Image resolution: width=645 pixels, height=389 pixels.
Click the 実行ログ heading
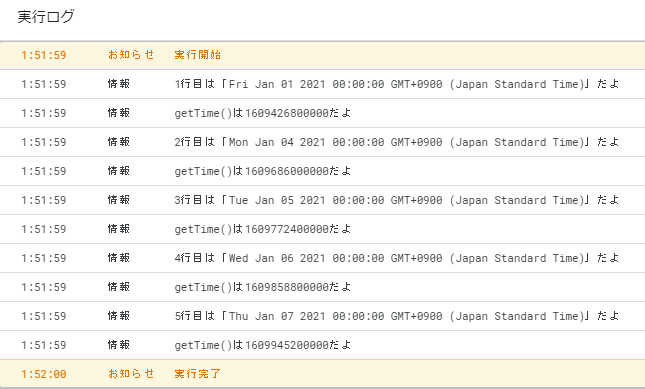point(46,17)
